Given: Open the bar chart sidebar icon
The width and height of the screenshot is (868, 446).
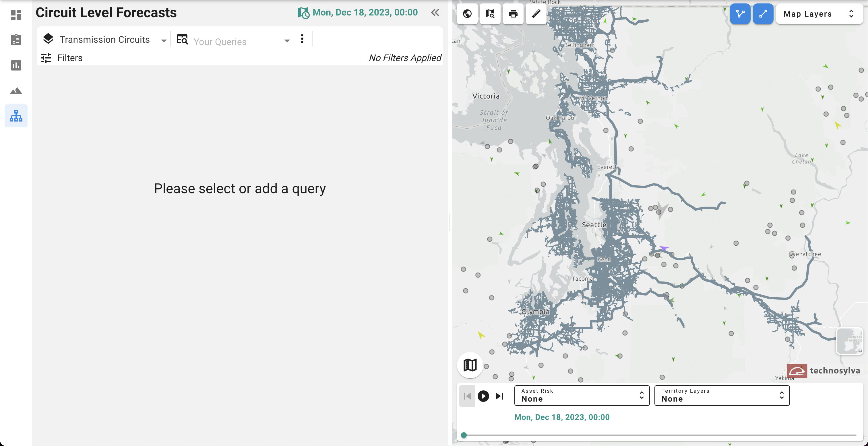Looking at the screenshot, I should [16, 65].
